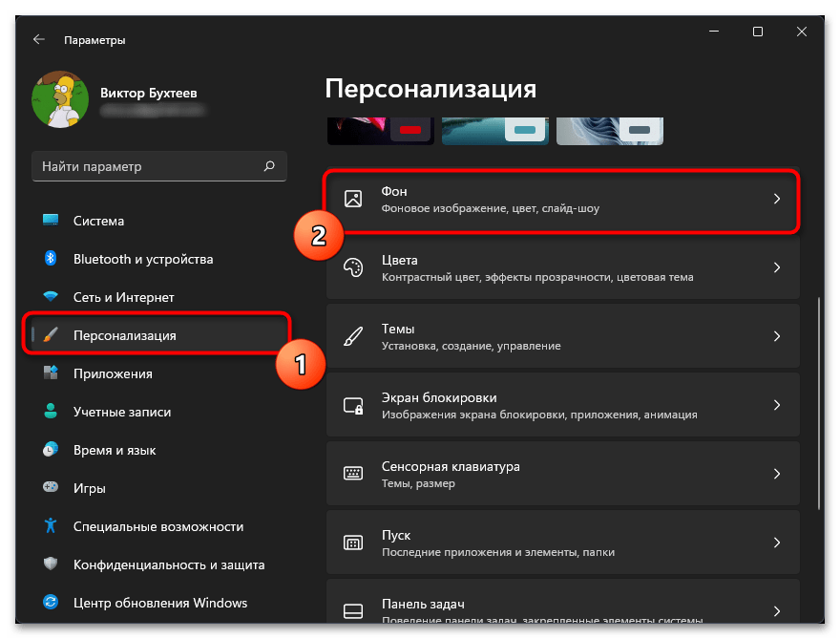Click the shield icon for Конфиденциальность и защита

[51, 564]
